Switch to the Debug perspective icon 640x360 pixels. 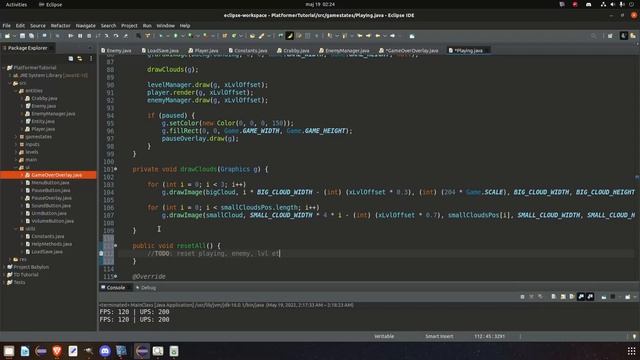[633, 36]
